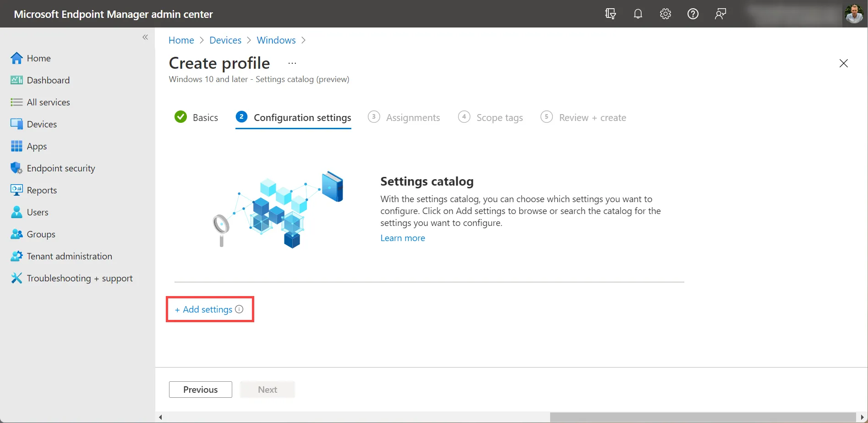The width and height of the screenshot is (868, 423).
Task: Collapse the left navigation sidebar
Action: 145,37
